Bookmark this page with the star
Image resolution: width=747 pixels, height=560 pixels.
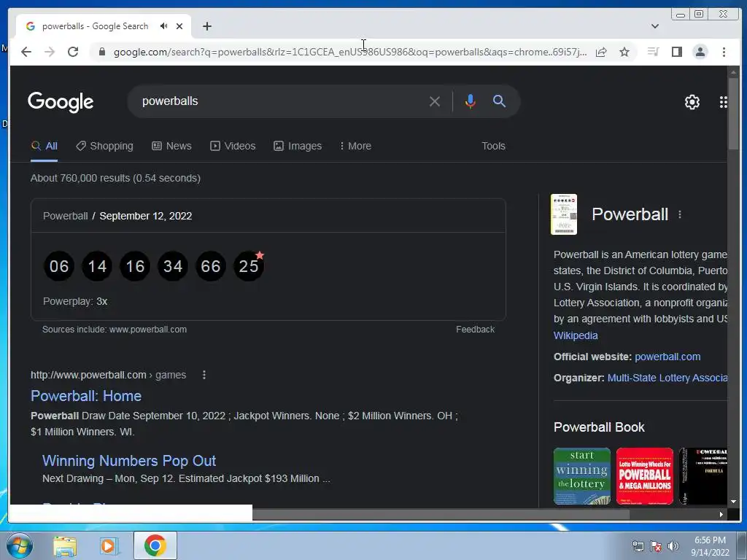[624, 52]
